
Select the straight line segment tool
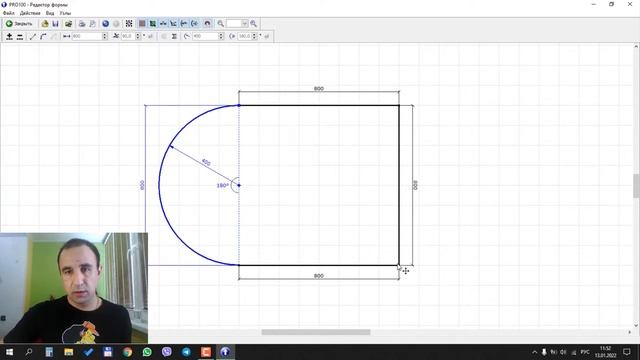pyautogui.click(x=33, y=36)
